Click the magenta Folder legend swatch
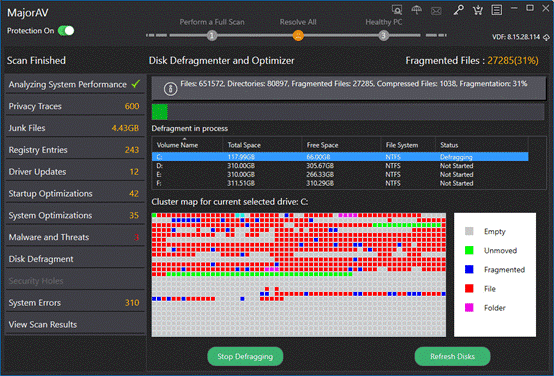The width and height of the screenshot is (554, 376). pos(469,308)
